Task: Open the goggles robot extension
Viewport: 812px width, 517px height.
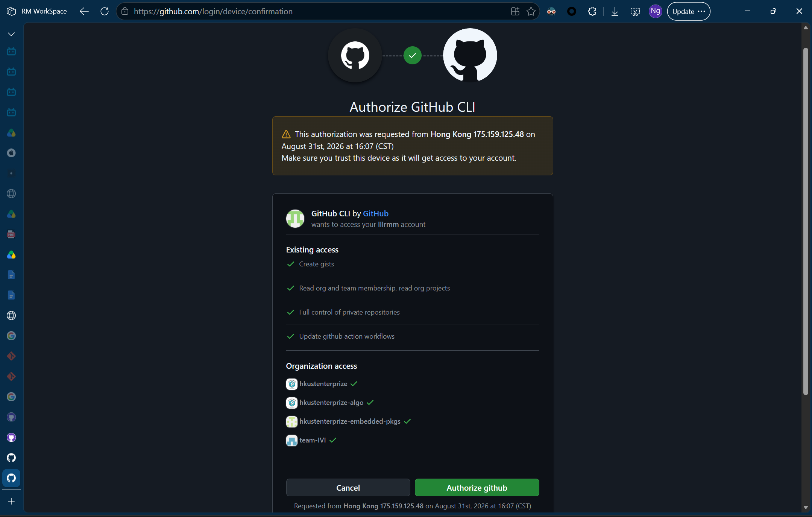Action: click(x=551, y=11)
